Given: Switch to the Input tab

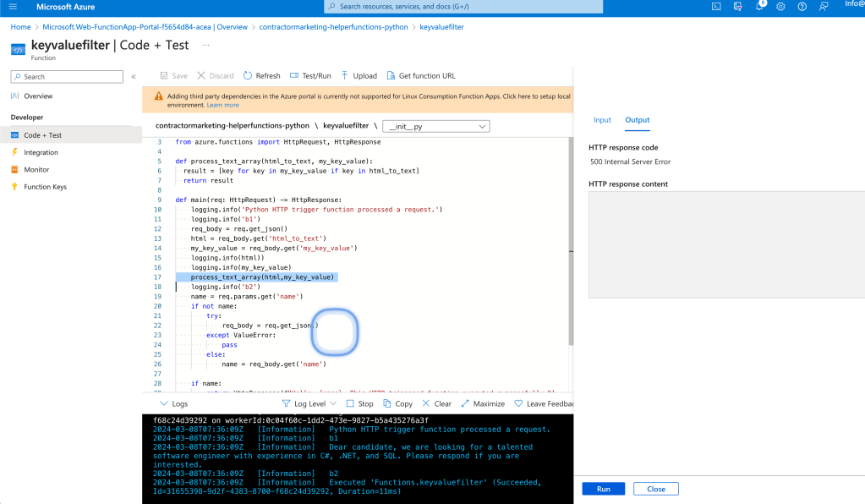Looking at the screenshot, I should pos(602,120).
